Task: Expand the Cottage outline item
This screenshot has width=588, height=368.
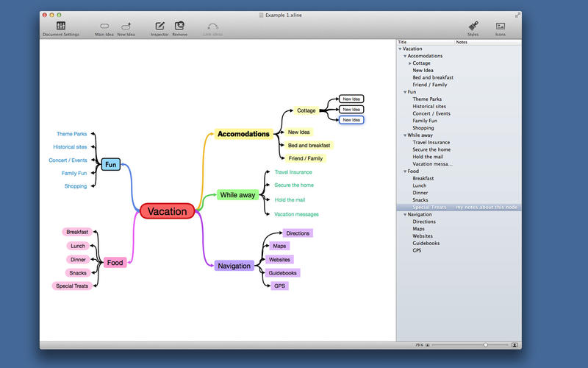Action: coord(410,63)
